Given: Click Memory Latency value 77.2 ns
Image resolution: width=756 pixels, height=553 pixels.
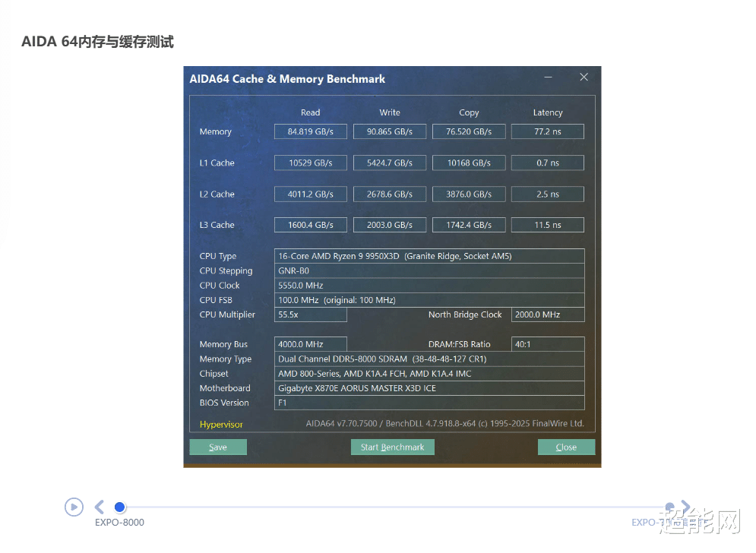Looking at the screenshot, I should (548, 131).
